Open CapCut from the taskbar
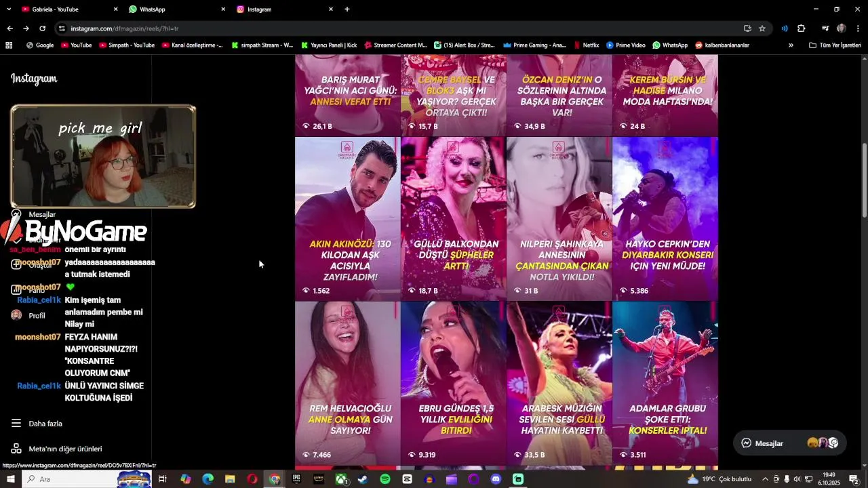Image resolution: width=868 pixels, height=488 pixels. [x=407, y=479]
